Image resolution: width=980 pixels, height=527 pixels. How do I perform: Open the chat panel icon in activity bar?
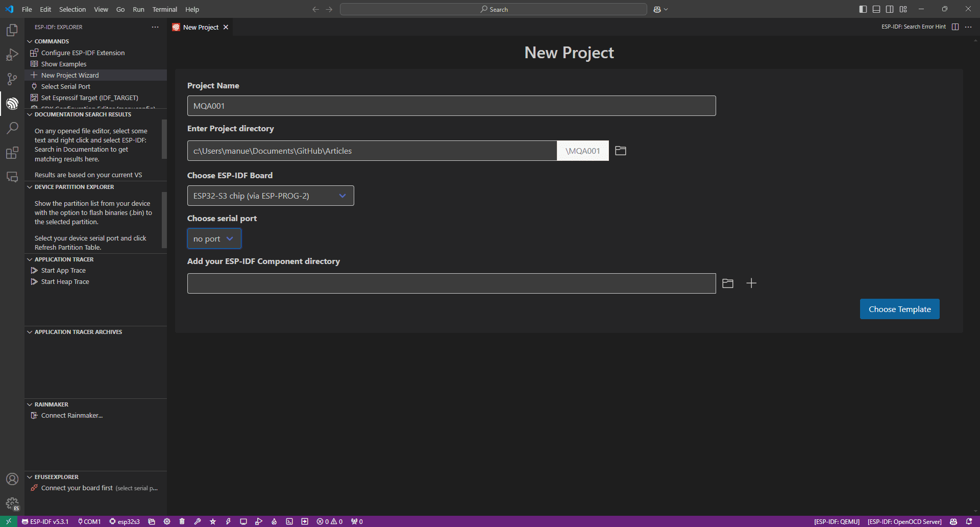[12, 177]
